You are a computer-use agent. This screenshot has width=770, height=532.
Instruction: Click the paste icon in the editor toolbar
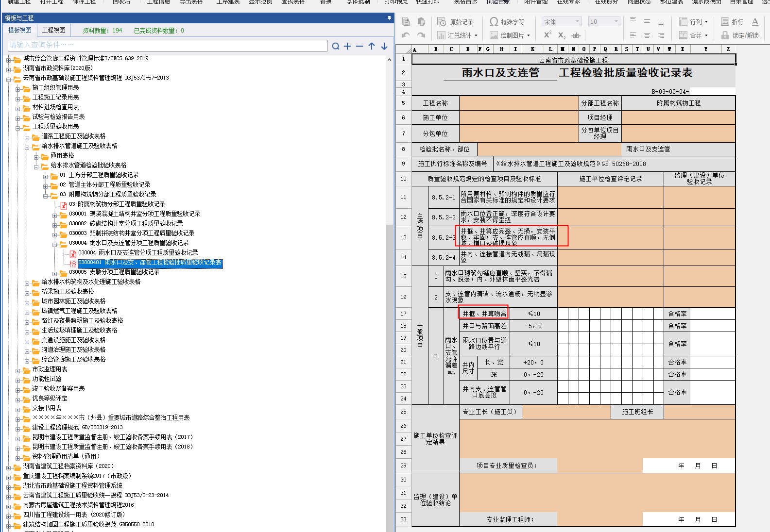click(x=421, y=22)
